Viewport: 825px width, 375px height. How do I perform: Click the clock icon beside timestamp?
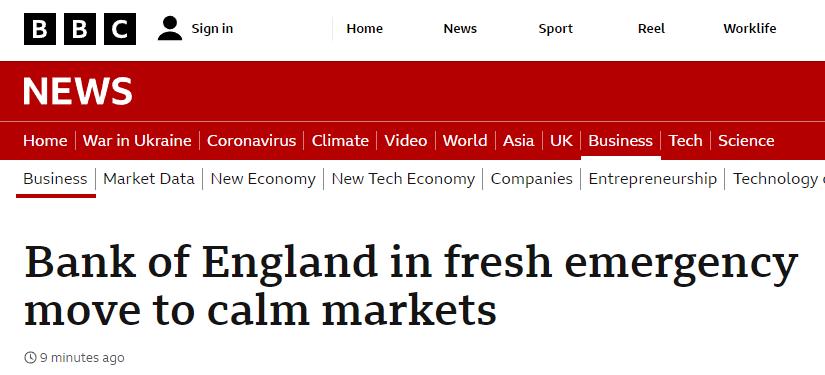tap(31, 358)
